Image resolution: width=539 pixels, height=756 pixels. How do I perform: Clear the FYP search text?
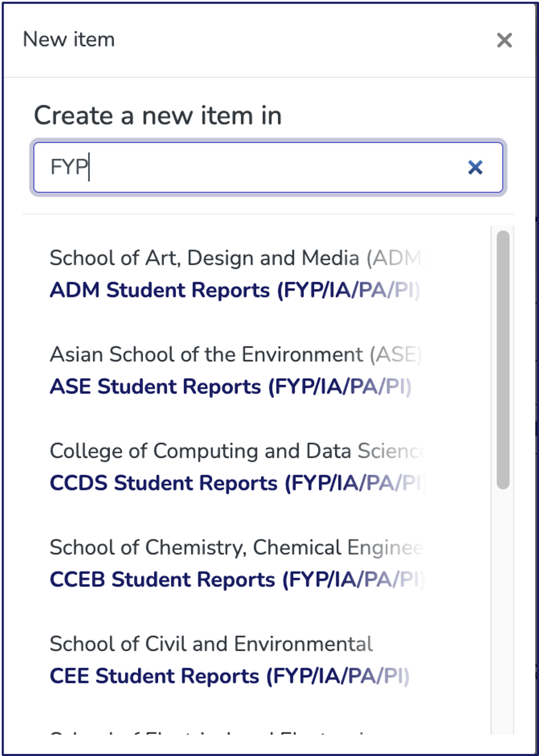pyautogui.click(x=475, y=167)
